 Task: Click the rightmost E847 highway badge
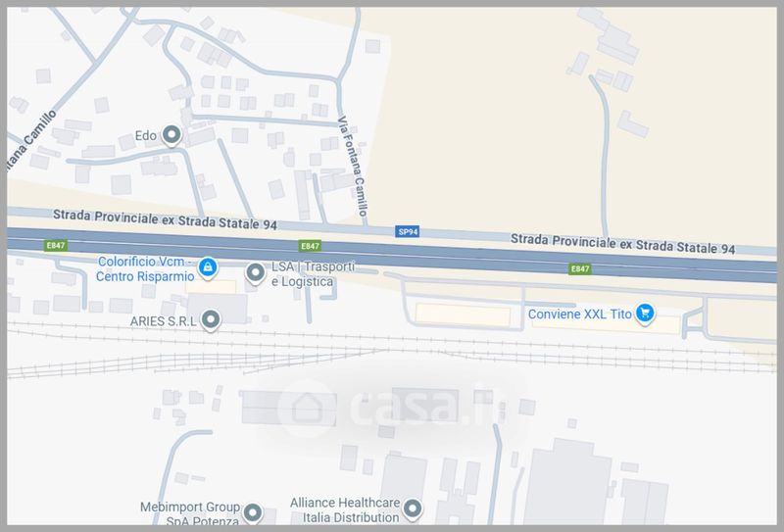pyautogui.click(x=580, y=268)
